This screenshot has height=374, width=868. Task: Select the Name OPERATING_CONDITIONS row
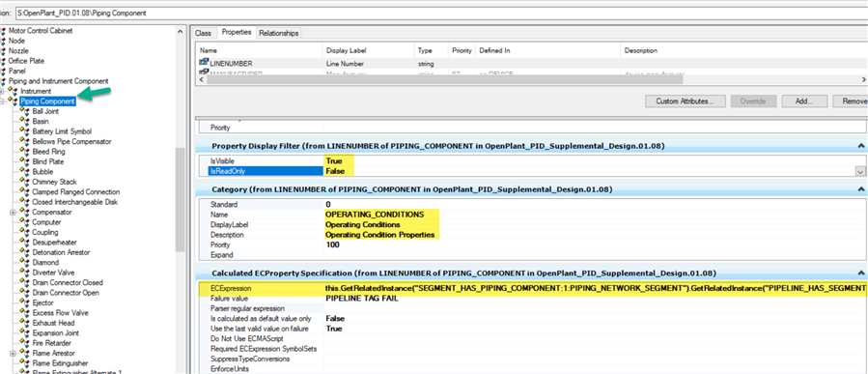tap(533, 215)
